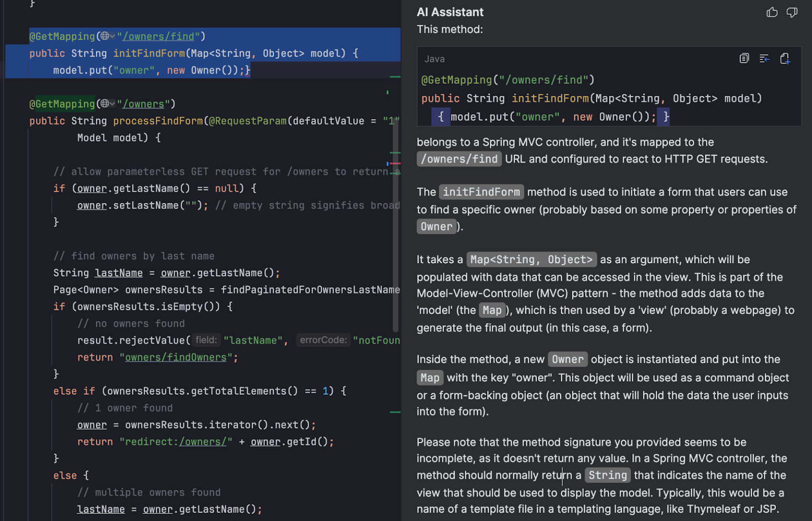Viewport: 812px width, 521px height.
Task: Click the "Map<String, Object>" code chip in the AI answer
Action: 531,260
